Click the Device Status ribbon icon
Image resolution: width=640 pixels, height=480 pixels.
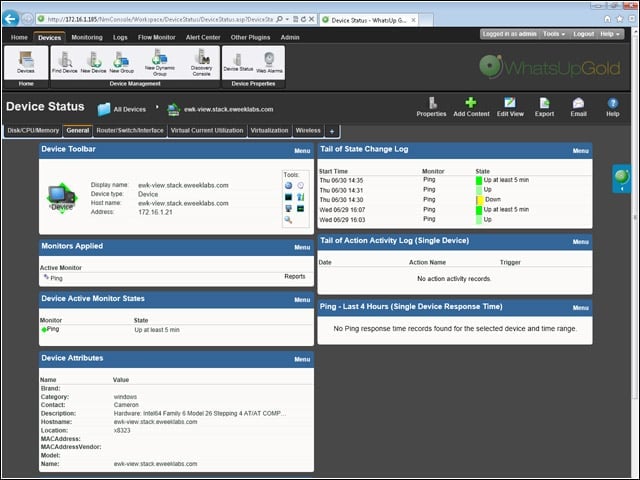coord(238,62)
